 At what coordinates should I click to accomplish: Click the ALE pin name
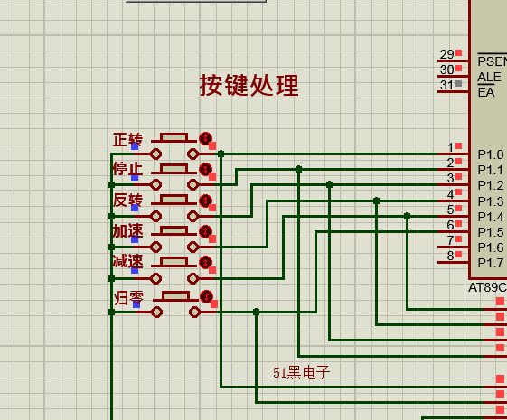tap(489, 77)
